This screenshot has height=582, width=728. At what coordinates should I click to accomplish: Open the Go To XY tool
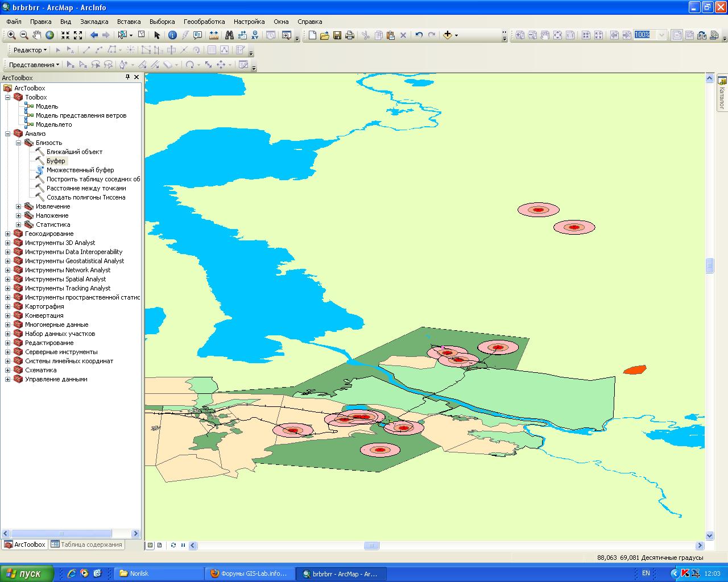point(255,35)
